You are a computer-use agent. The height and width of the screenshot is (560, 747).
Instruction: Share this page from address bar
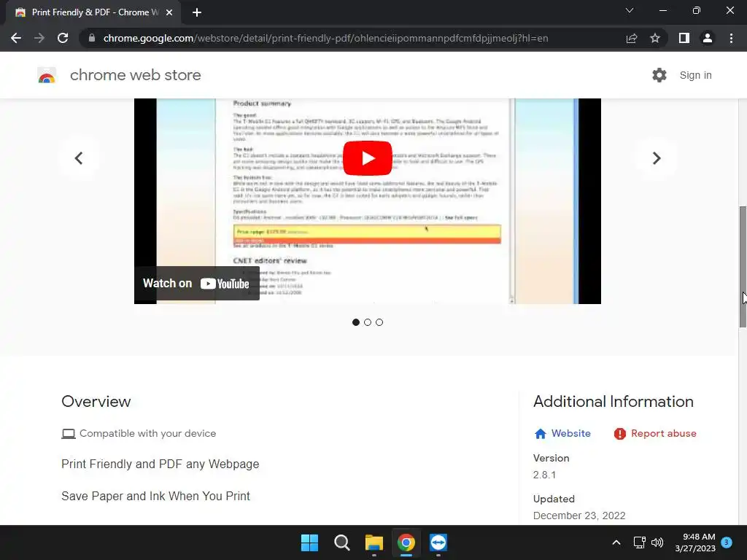(632, 38)
